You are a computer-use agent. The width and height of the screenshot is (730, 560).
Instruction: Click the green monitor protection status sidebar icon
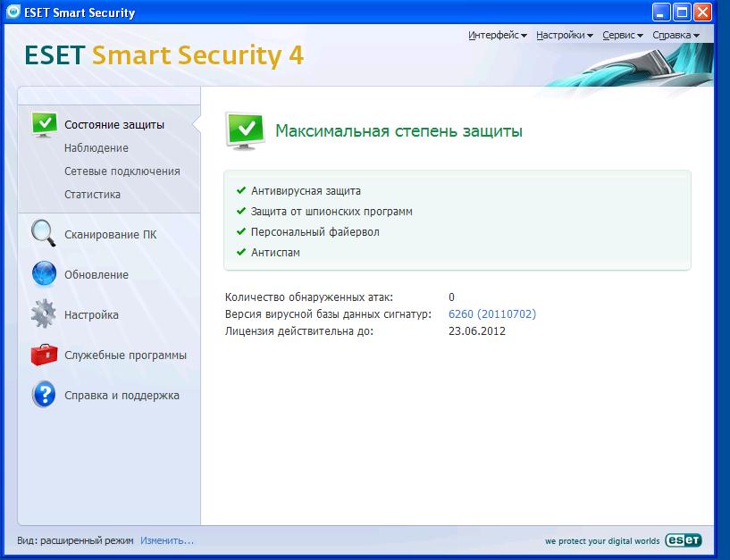click(44, 124)
